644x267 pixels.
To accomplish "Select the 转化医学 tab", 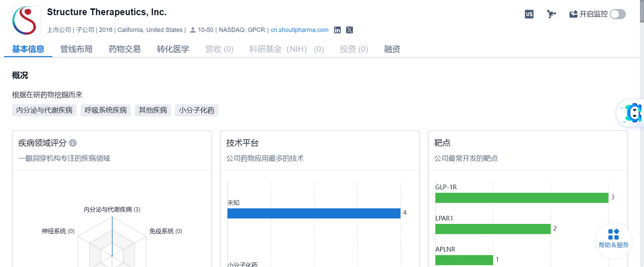I will coord(173,49).
